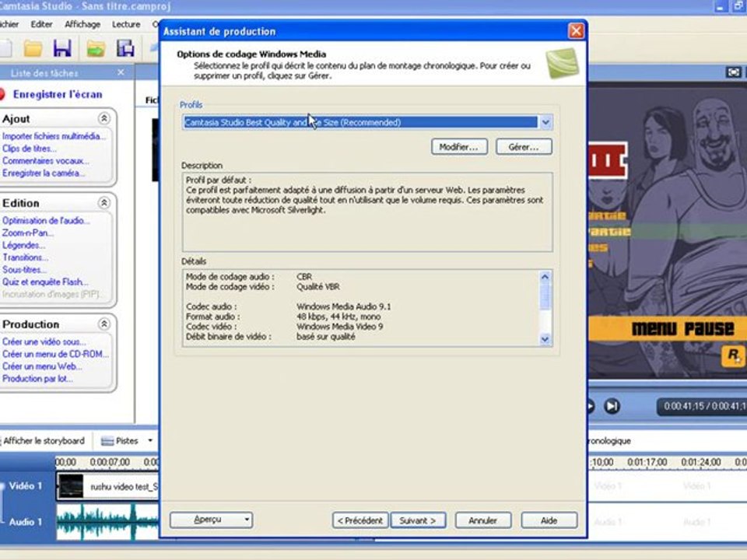747x560 pixels.
Task: Click Importer fichiers multimédia link
Action: 54,136
